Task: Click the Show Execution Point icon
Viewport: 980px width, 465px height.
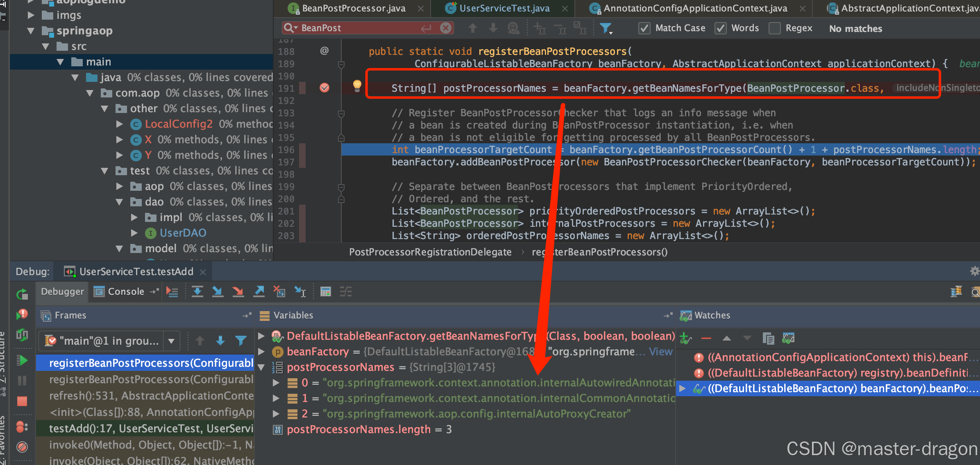Action: [x=172, y=291]
